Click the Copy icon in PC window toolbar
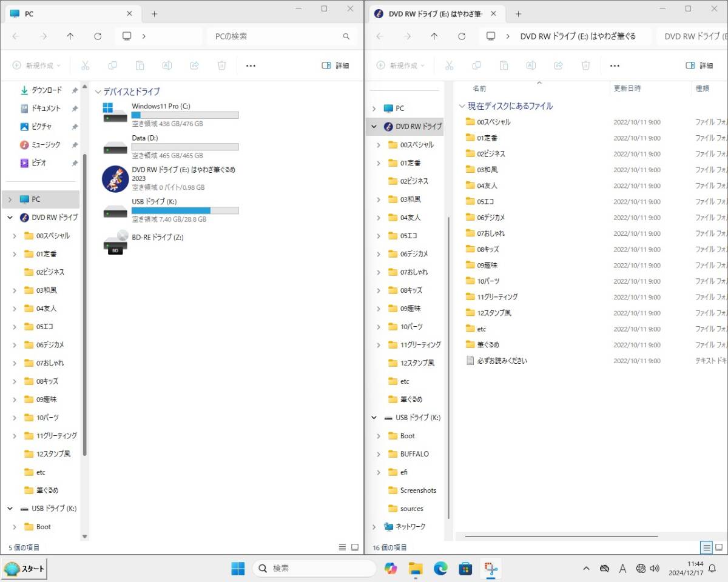The image size is (728, 582). tap(112, 65)
